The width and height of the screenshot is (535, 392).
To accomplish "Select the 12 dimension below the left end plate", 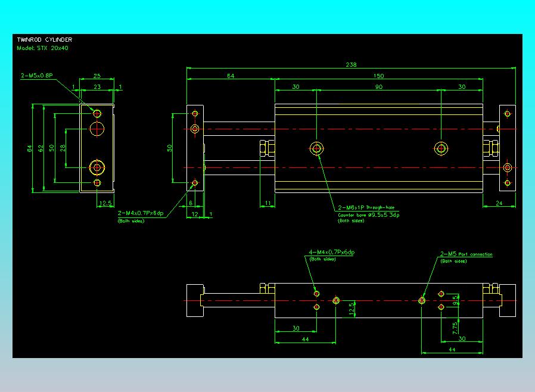I will [x=195, y=214].
